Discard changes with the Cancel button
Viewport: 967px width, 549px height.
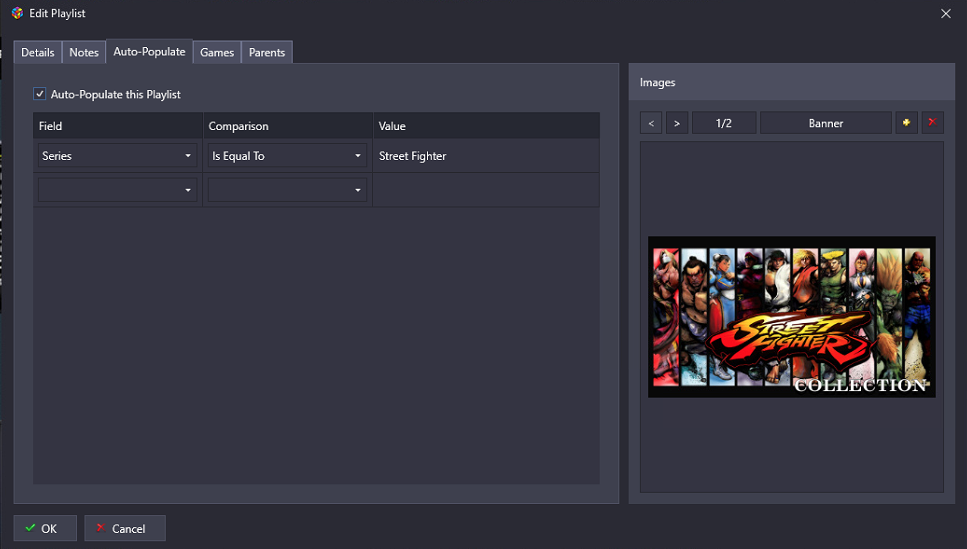tap(125, 528)
